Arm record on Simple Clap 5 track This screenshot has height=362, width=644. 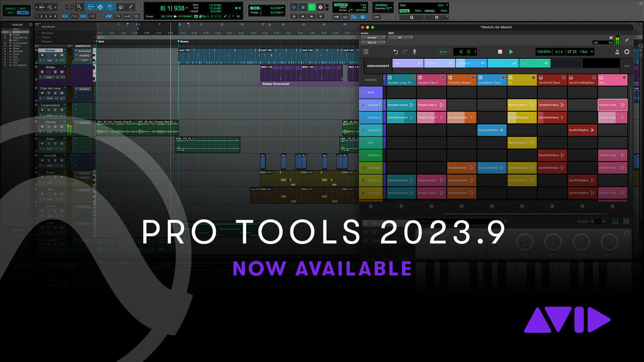(x=443, y=77)
